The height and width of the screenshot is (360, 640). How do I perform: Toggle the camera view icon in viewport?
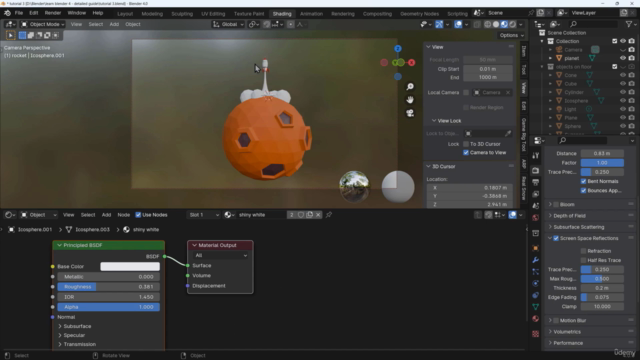[410, 113]
